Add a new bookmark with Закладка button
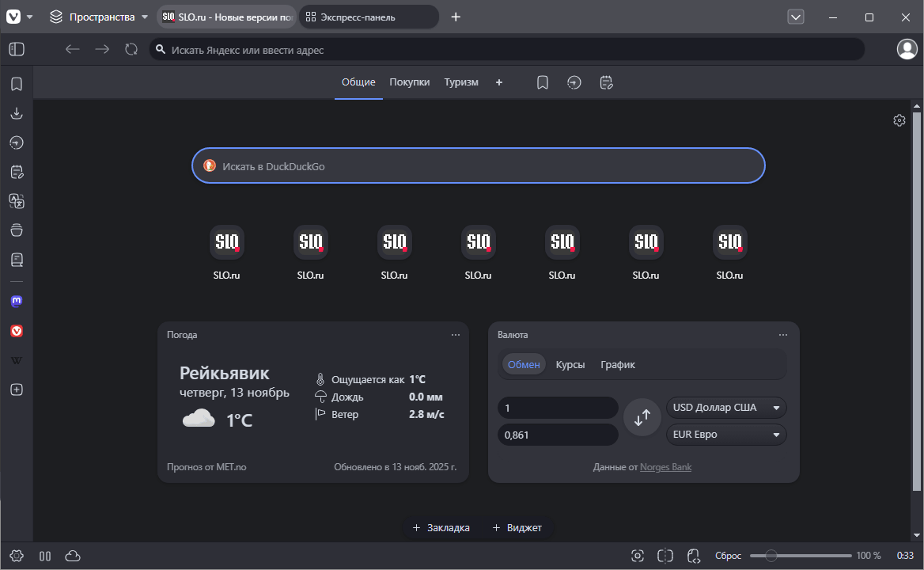Screen dimensions: 924x570 pos(441,527)
